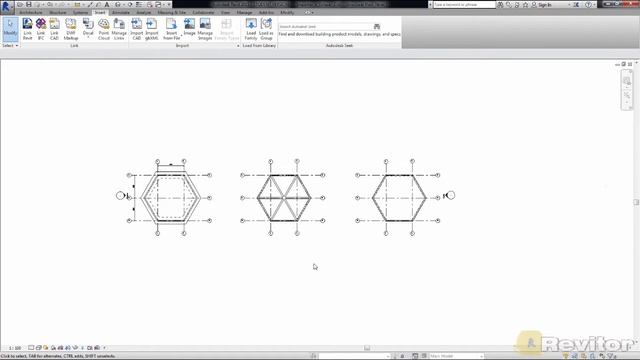Select the elevation marker right of third hexagon
The image size is (640, 360).
pyautogui.click(x=449, y=196)
